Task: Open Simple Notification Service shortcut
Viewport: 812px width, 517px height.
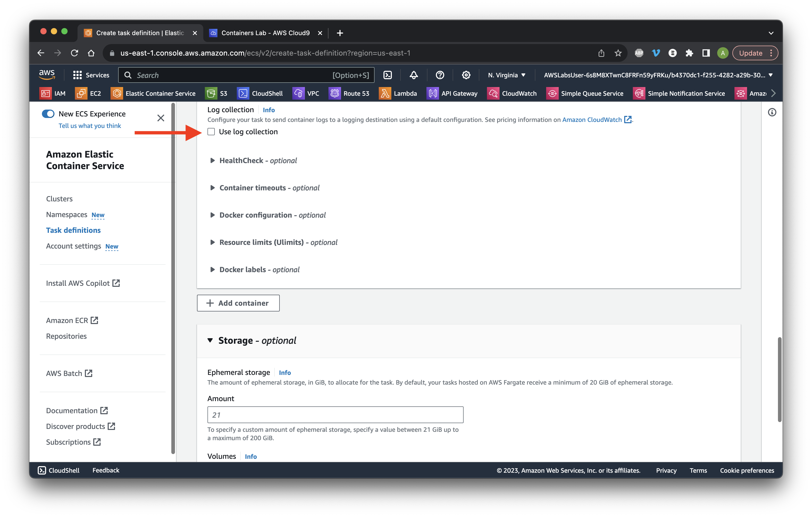Action: tap(679, 94)
